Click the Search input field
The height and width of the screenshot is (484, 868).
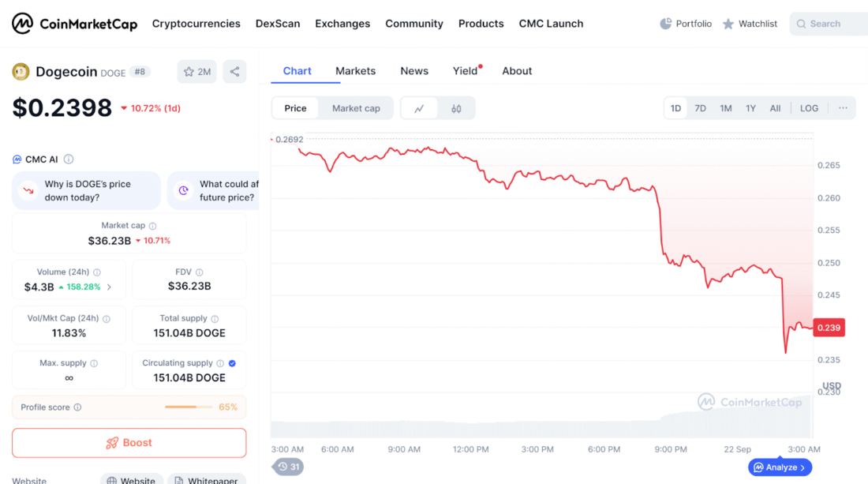pos(829,24)
